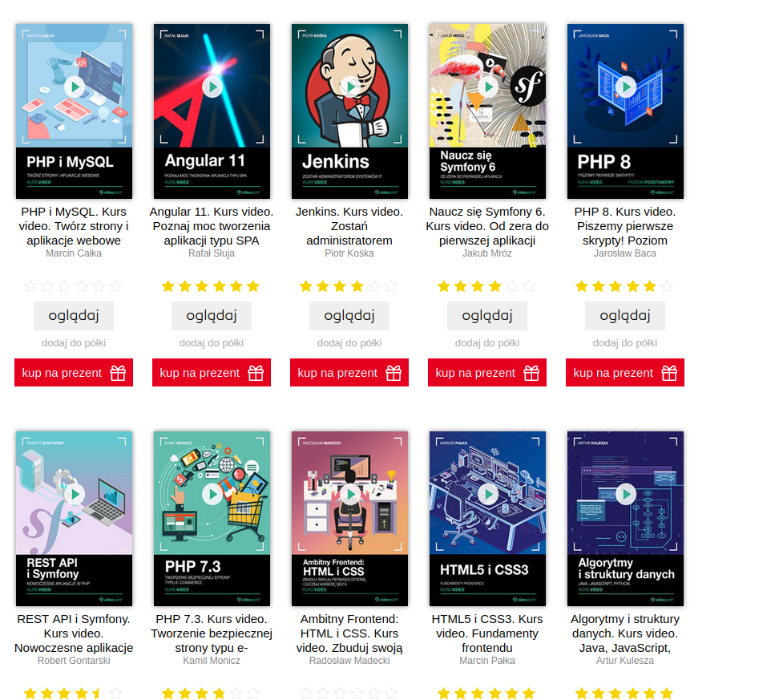Add Jenkins course to shelf

pyautogui.click(x=349, y=343)
